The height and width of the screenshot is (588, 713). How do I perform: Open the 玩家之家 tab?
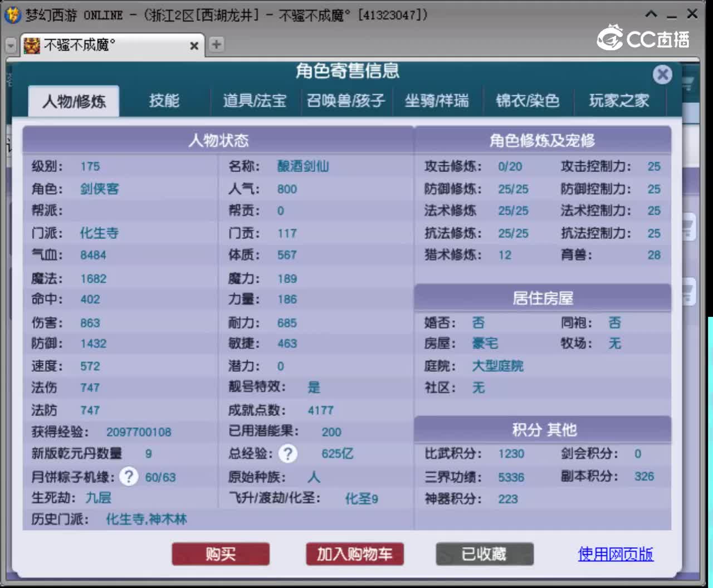tap(619, 101)
